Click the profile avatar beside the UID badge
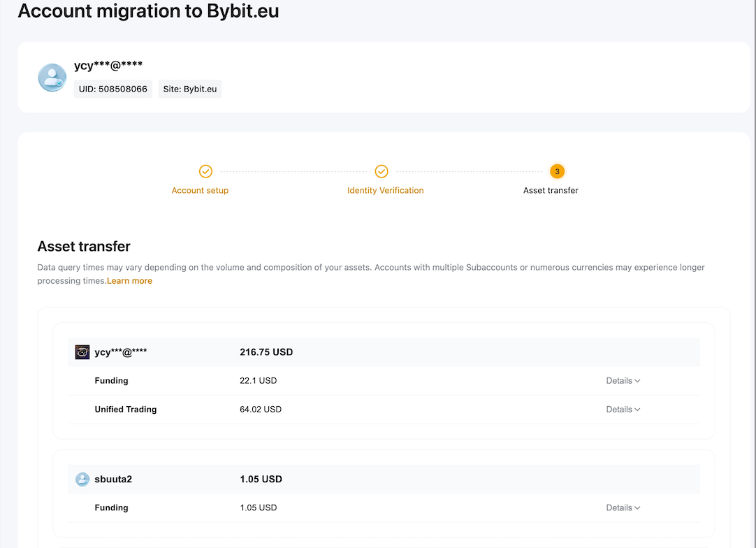This screenshot has height=548, width=756. (x=52, y=78)
